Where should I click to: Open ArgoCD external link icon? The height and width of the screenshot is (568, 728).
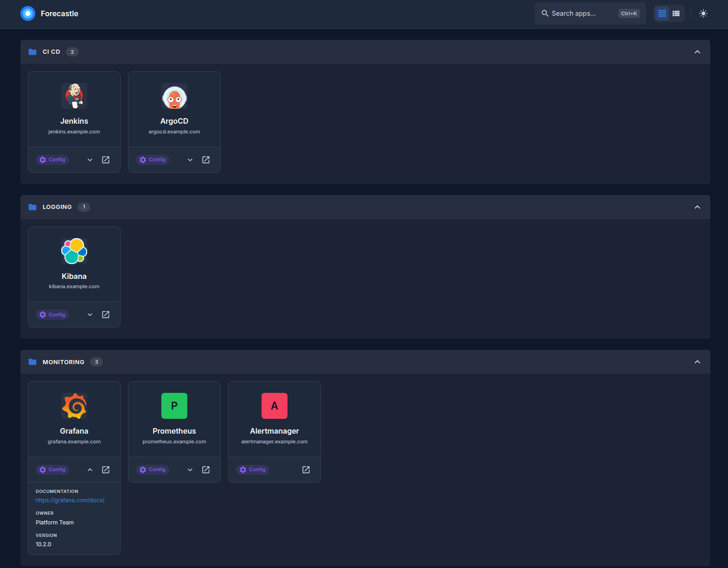click(206, 160)
